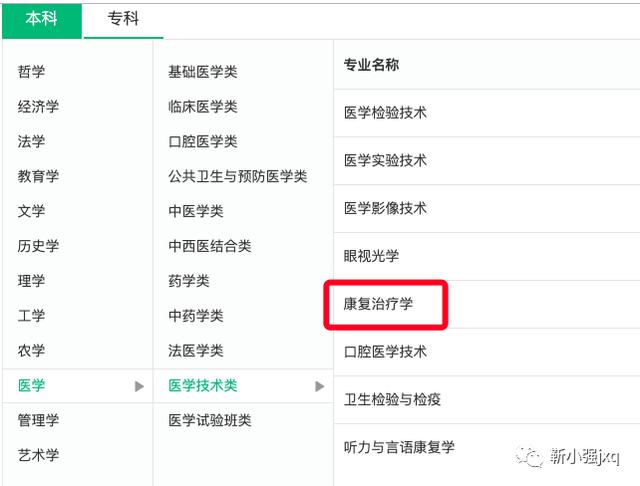This screenshot has height=486, width=640.
Task: Click the 医学检验技术 major
Action: 385,113
